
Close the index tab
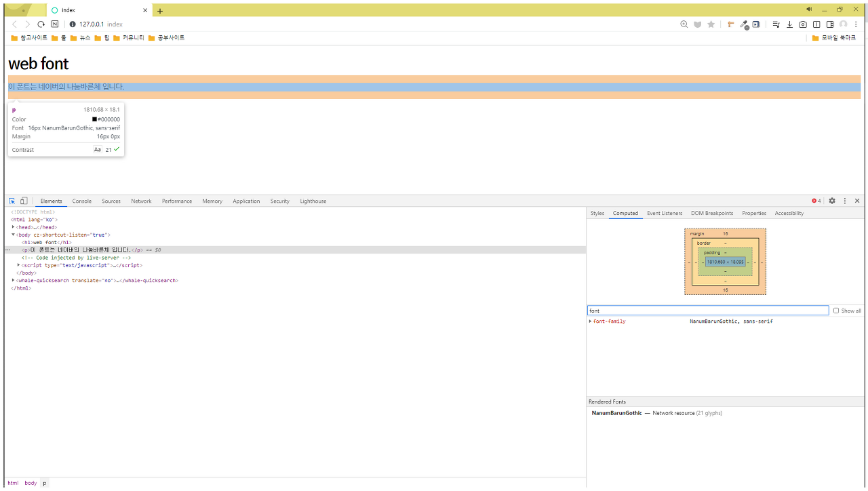(x=145, y=10)
